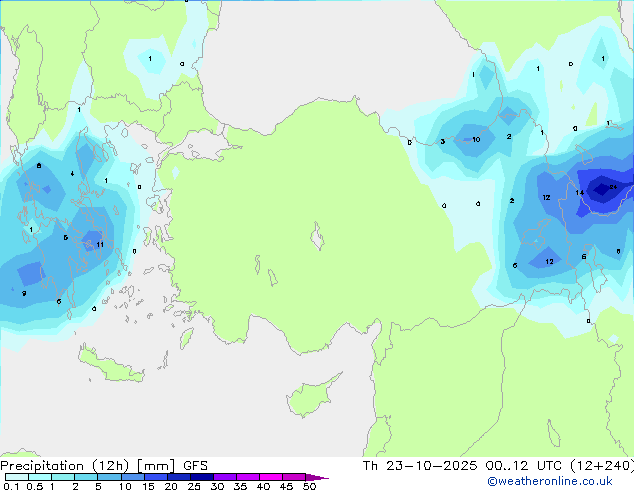Click the legend scale label 20
Viewport: 634px width, 490px height.
(x=171, y=486)
